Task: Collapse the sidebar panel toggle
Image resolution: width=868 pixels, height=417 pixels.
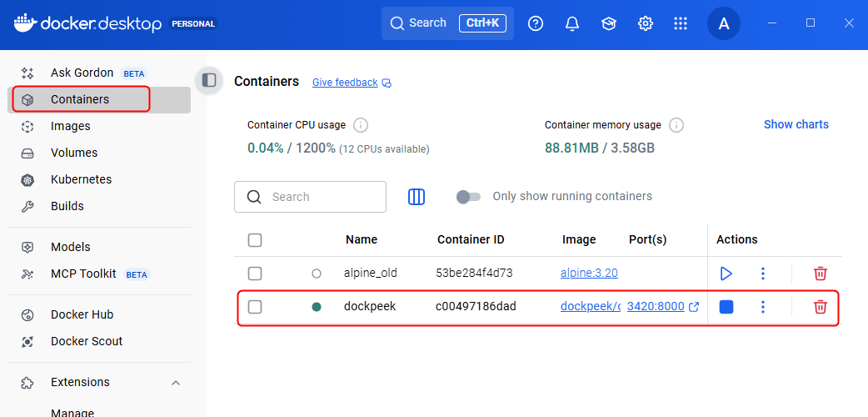Action: pos(209,80)
